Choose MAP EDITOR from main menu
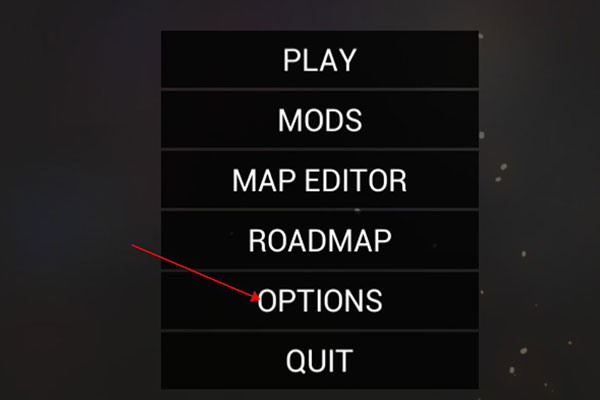This screenshot has width=600, height=400. 320,180
